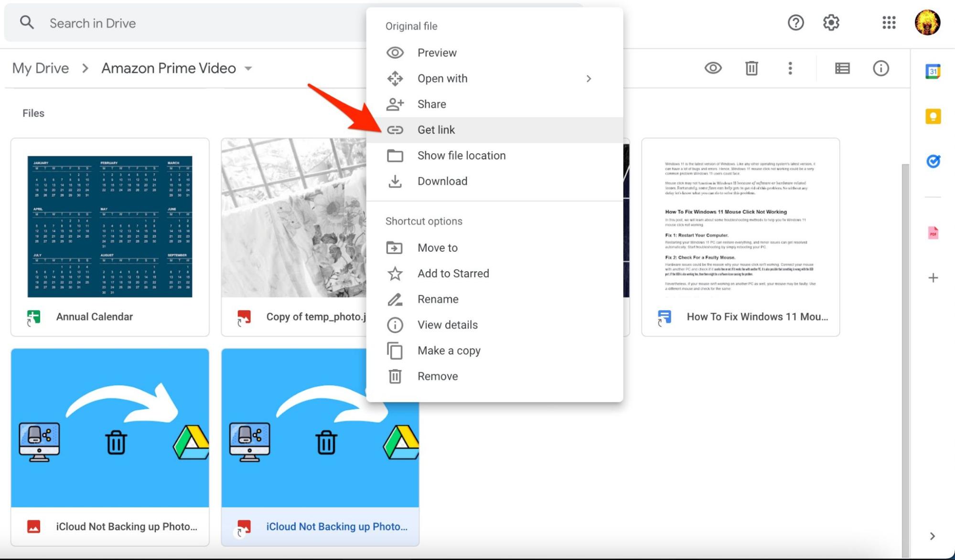Click the toolbar preview eye icon

coord(713,68)
